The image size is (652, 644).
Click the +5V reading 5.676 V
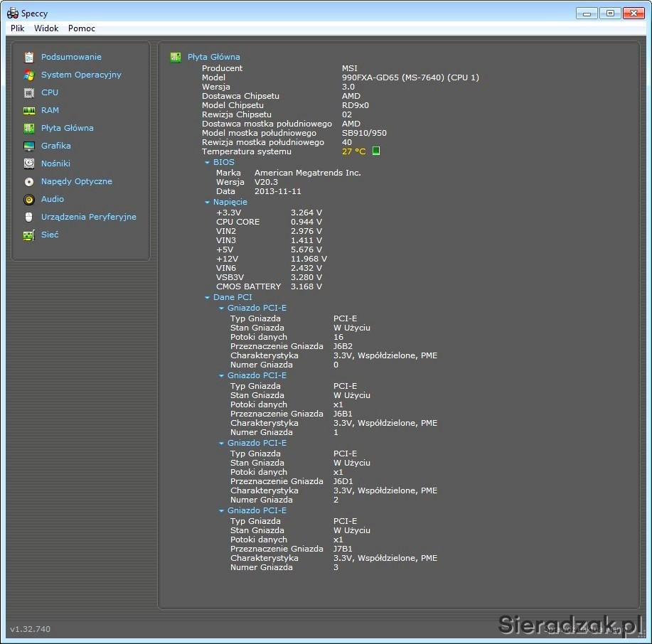[x=306, y=249]
